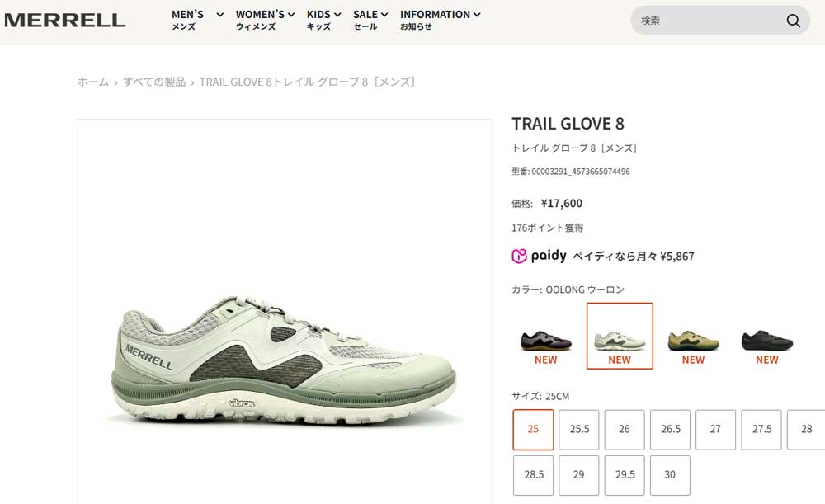Select the tan olive shoe color thumbnail
The height and width of the screenshot is (504, 825).
(694, 337)
